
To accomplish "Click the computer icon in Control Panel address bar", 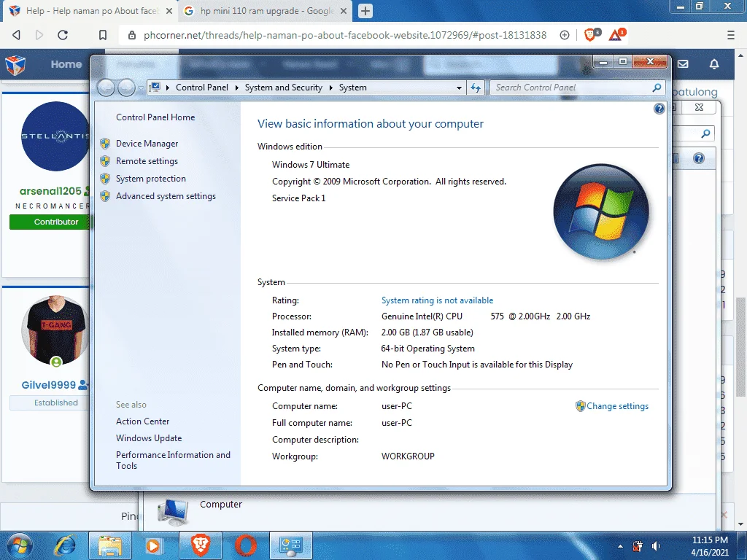I will tap(155, 87).
